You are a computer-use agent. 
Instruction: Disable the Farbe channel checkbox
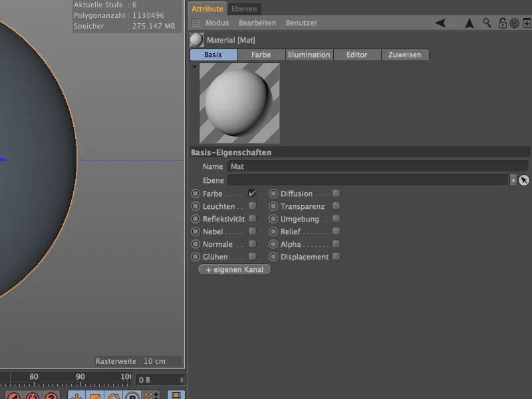(252, 194)
